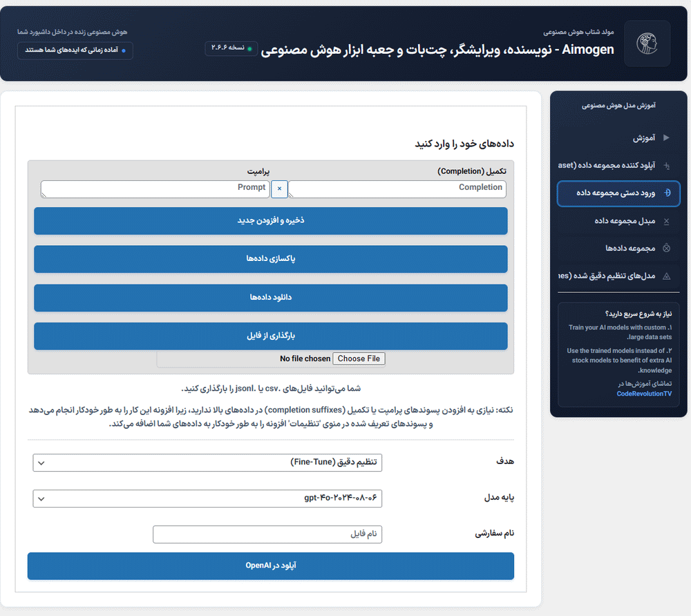Click the ذخیره و افزودن جدید button
691x616 pixels.
[270, 221]
